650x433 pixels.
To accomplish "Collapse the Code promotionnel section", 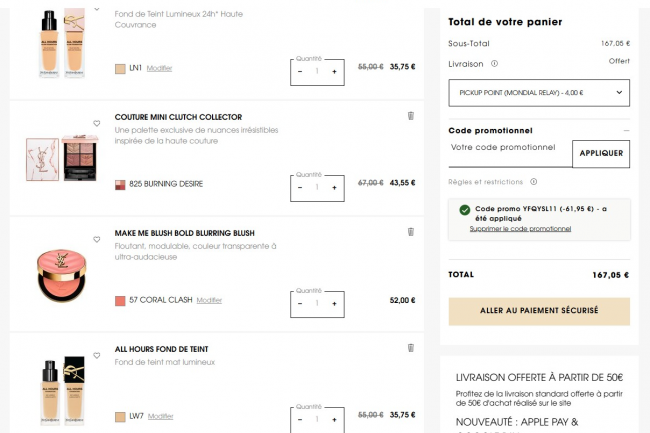I will [626, 130].
